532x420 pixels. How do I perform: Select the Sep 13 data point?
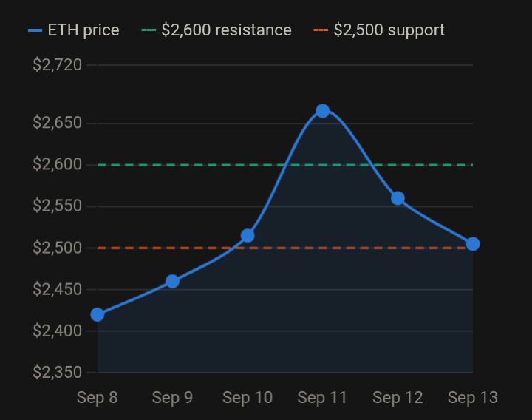point(473,244)
